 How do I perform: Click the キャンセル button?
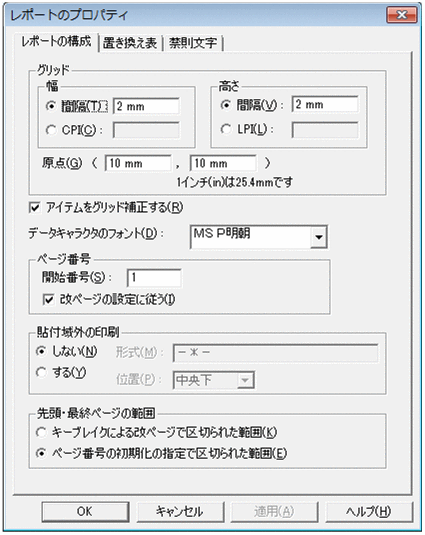(180, 511)
